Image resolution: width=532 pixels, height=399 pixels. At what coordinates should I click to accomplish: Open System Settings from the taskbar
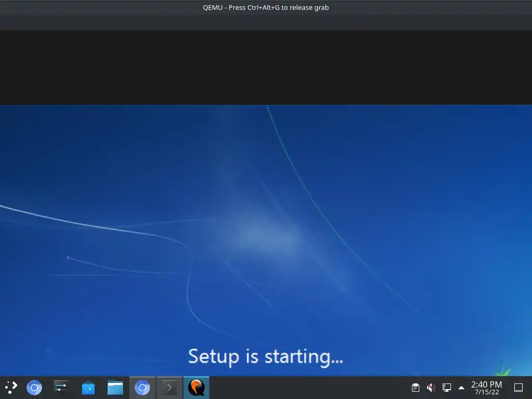61,387
